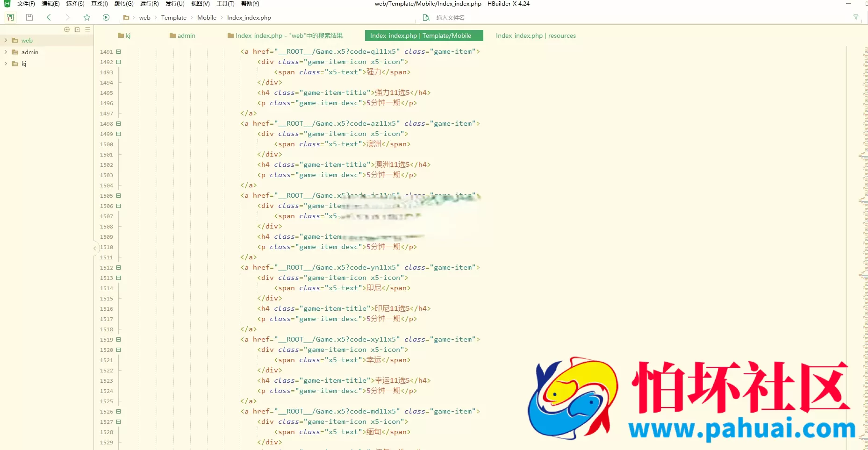Minimize the HBuilder X window

848,4
